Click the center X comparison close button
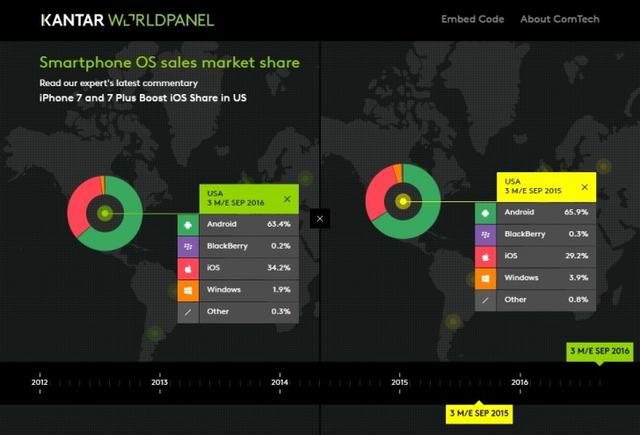Screen dimensions: 640x435 [x=319, y=217]
